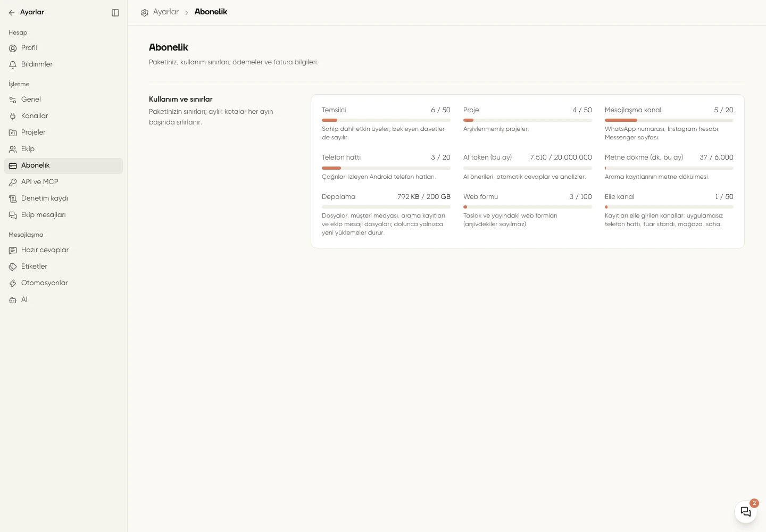Click the '37 / 6.000' Metne dökme value
The height and width of the screenshot is (532, 766).
point(717,157)
